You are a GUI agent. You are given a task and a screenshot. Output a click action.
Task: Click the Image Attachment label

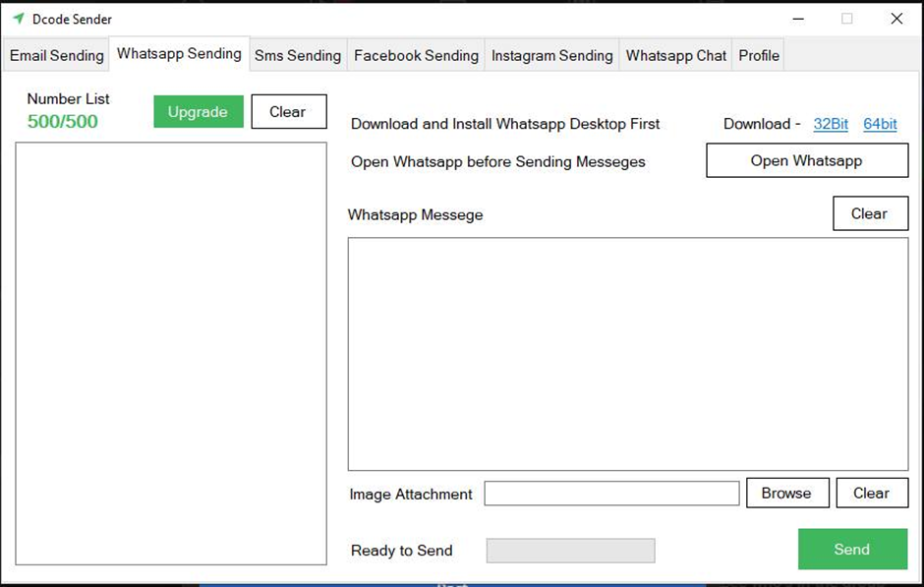pos(411,494)
